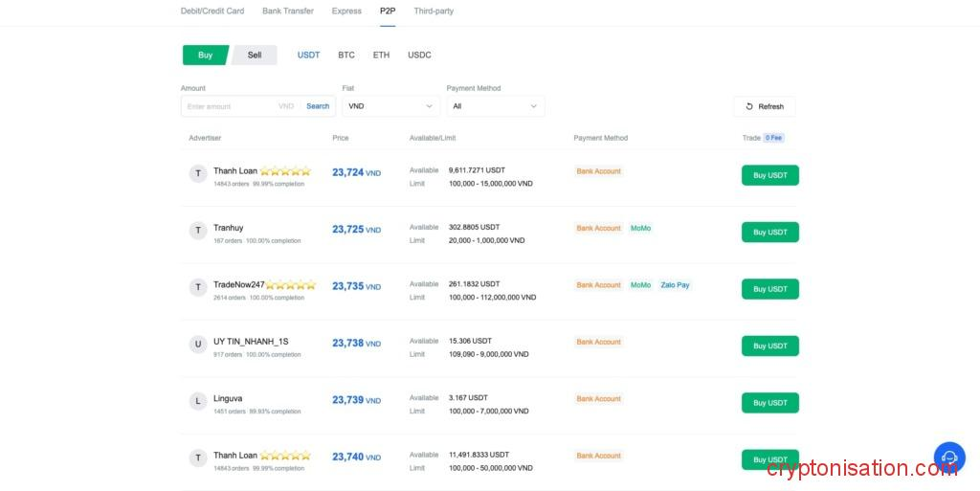Expand the Fiat VND dropdown
The width and height of the screenshot is (980, 491).
[390, 106]
